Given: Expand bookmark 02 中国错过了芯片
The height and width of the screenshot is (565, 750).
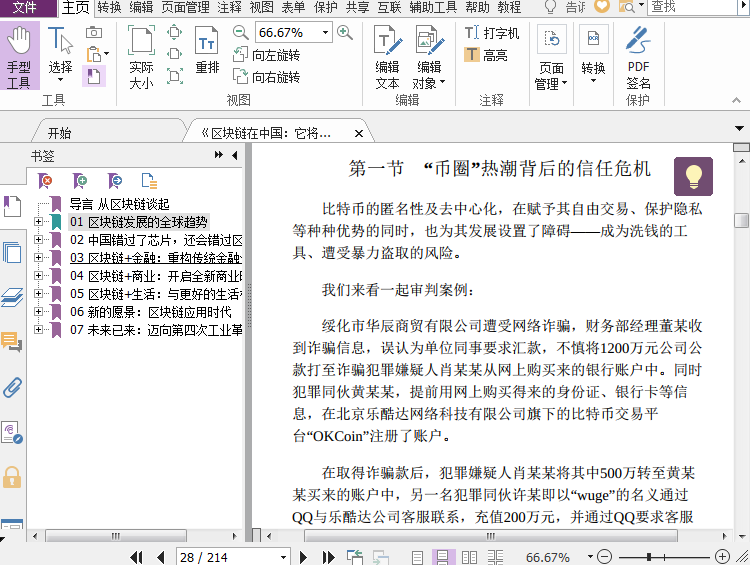Looking at the screenshot, I should pos(38,239).
